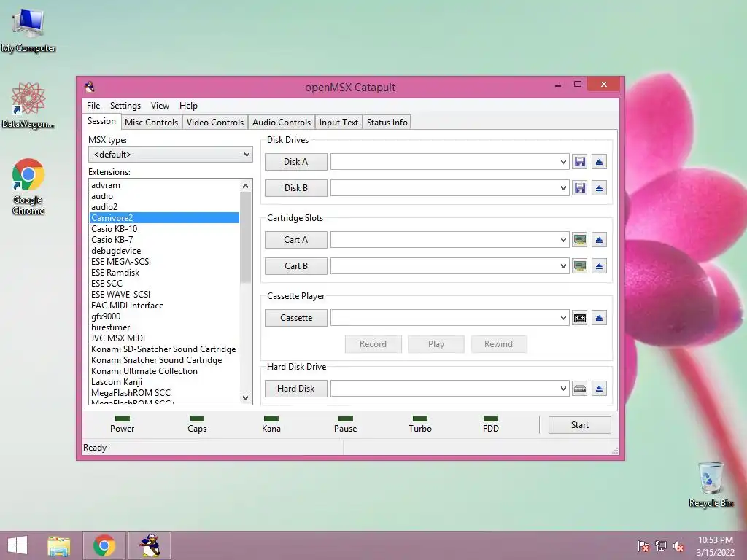Select the audio2 extension
Image resolution: width=747 pixels, height=560 pixels.
click(x=164, y=207)
